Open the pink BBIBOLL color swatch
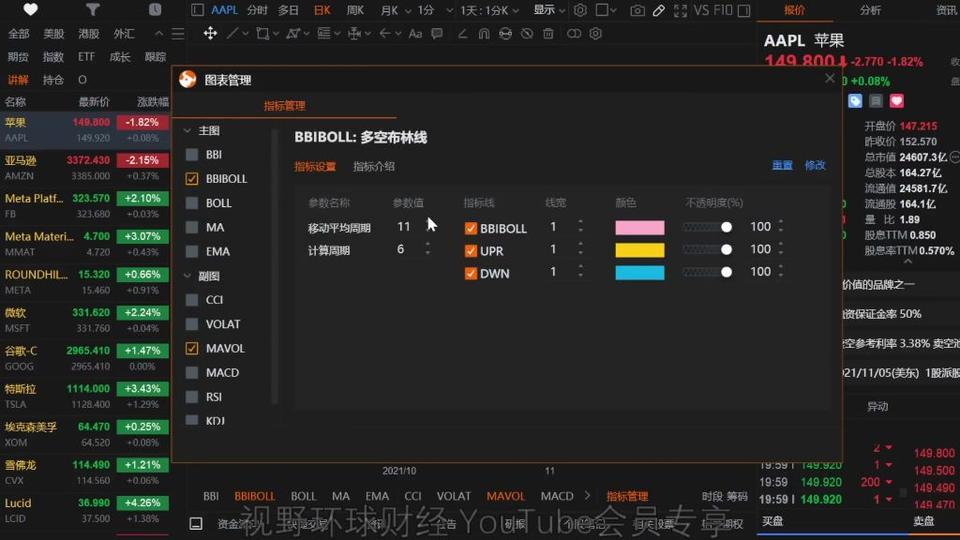The width and height of the screenshot is (960, 540). (x=639, y=228)
